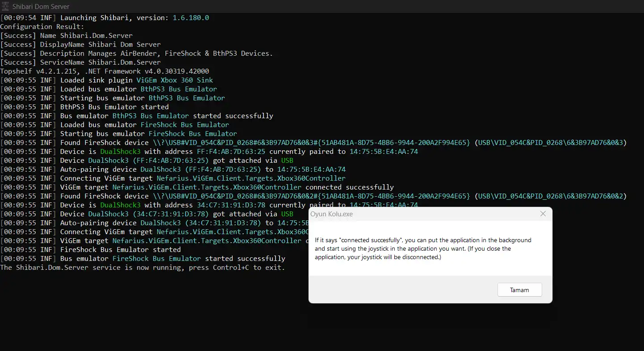Click the 'Starting bus emulator BthPS3' line
The height and width of the screenshot is (351, 644).
(x=113, y=98)
